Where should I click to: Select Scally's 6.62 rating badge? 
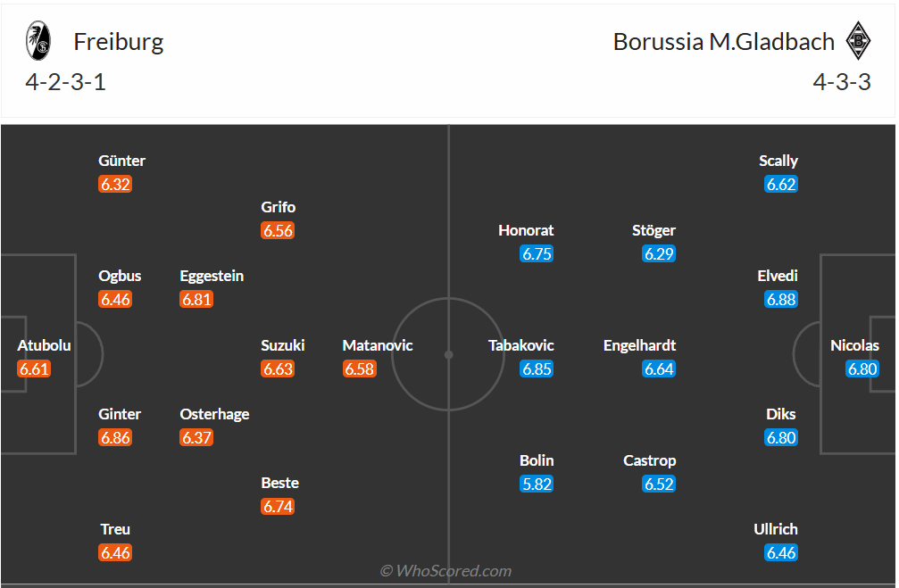point(781,184)
